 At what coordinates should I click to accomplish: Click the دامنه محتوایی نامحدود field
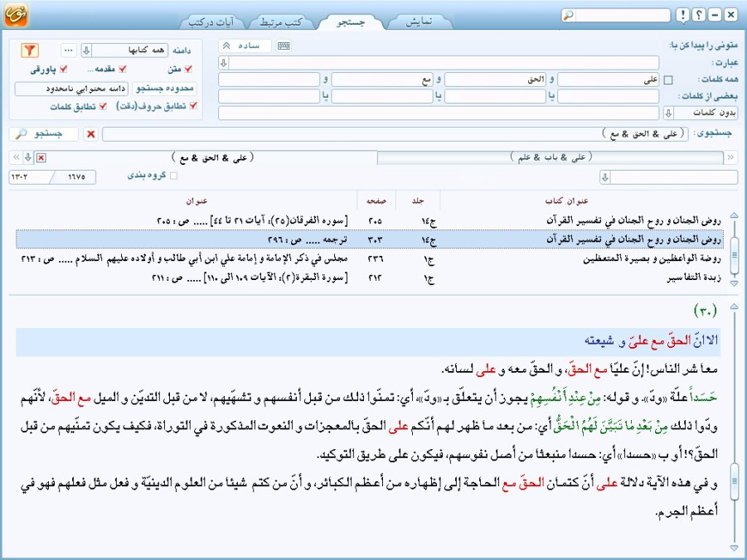tap(71, 89)
